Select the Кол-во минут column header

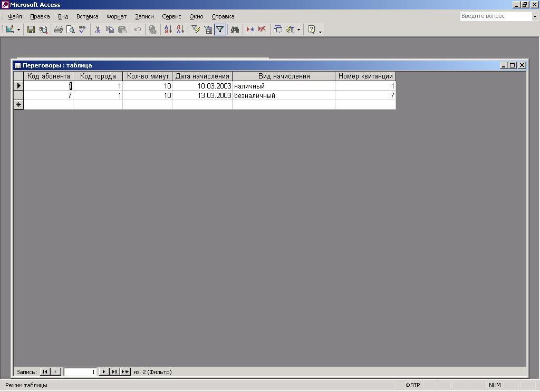click(x=148, y=76)
